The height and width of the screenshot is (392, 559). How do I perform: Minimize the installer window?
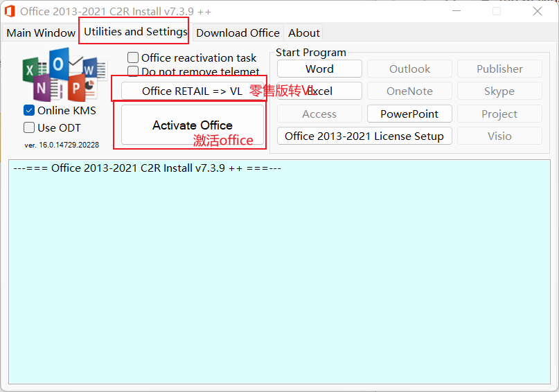pos(456,11)
